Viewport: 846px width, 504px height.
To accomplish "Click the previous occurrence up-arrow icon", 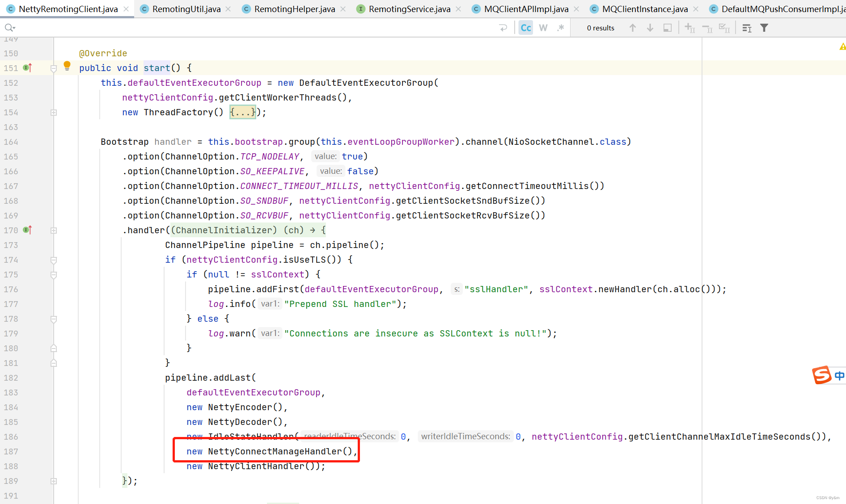I will [632, 27].
